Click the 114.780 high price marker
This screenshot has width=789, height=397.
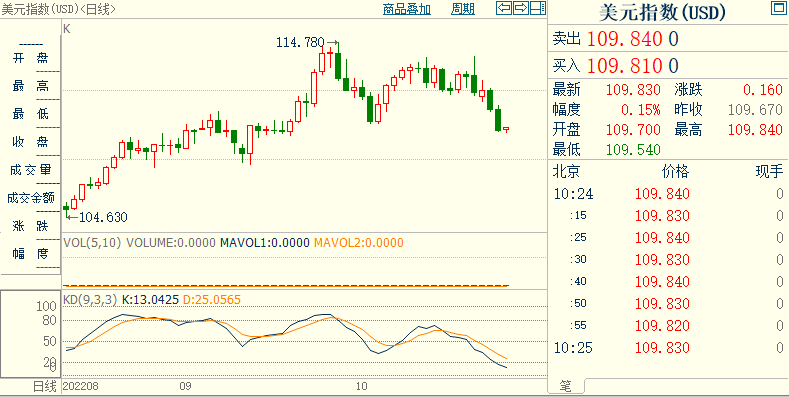300,43
